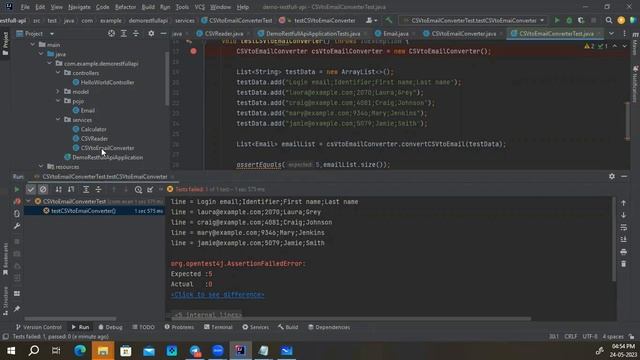
Task: Collapse the controllers package
Action: 58,73
